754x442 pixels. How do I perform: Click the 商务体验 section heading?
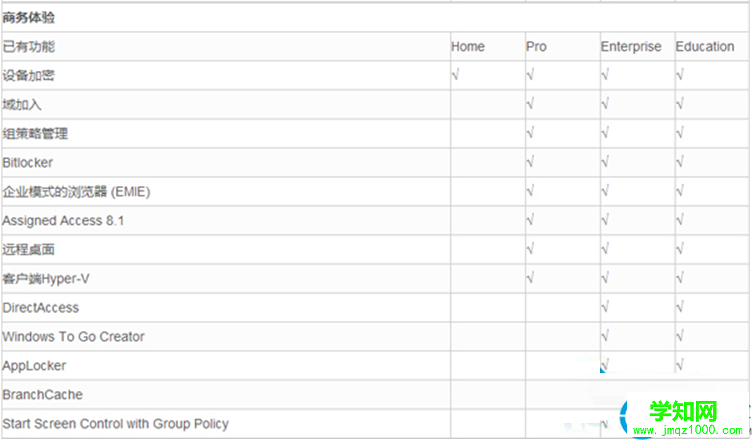pos(29,18)
